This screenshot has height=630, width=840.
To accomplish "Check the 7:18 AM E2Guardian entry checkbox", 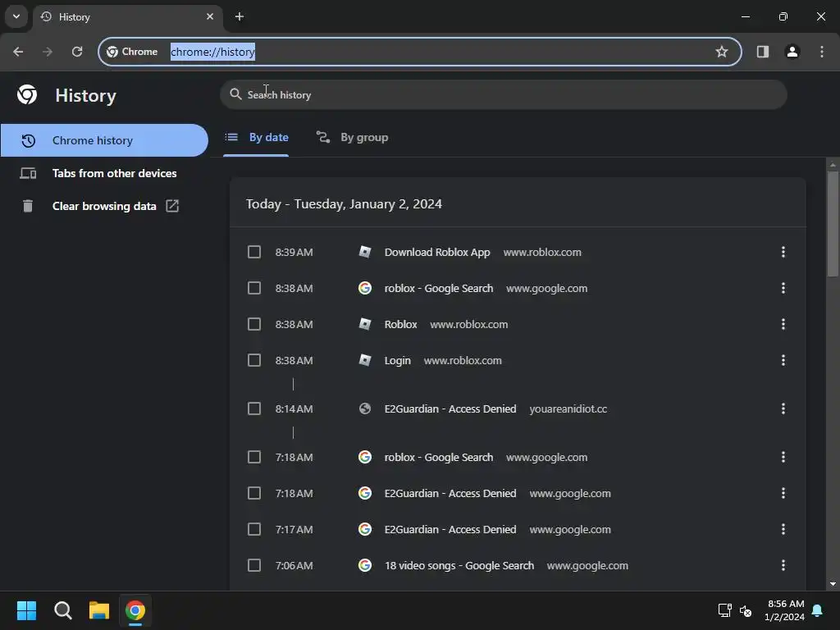I will [x=254, y=493].
